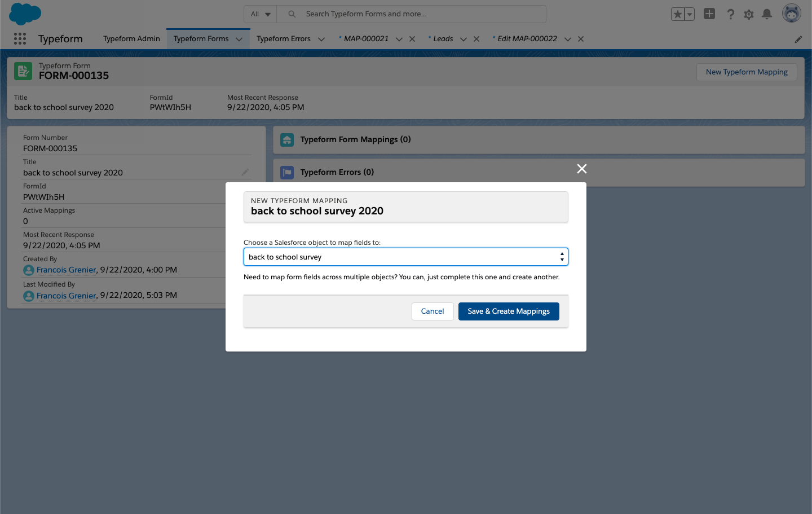Open the Notifications bell icon
This screenshot has width=812, height=514.
[x=766, y=14]
